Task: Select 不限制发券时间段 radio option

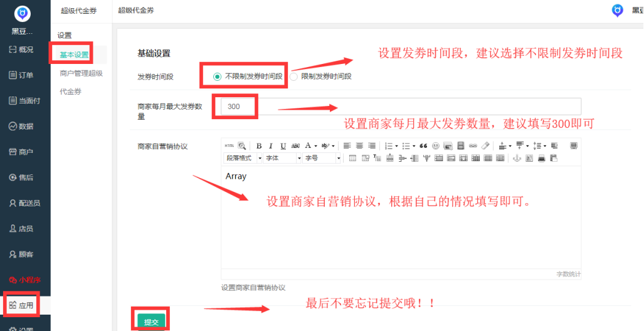Action: 217,76
